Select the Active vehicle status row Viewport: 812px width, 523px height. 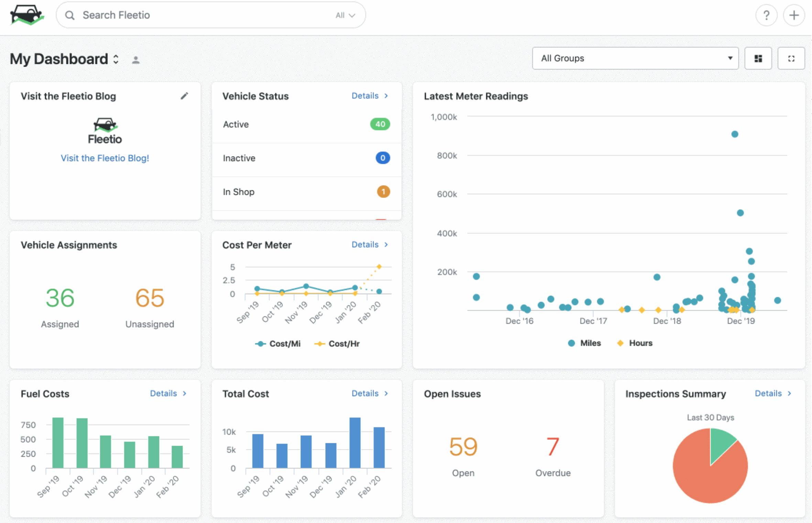pyautogui.click(x=307, y=124)
